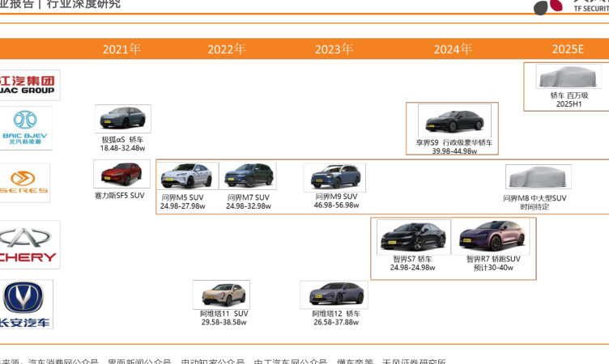Select the '赛力斯SF5 SUV' label
609x364 pixels.
pos(120,196)
